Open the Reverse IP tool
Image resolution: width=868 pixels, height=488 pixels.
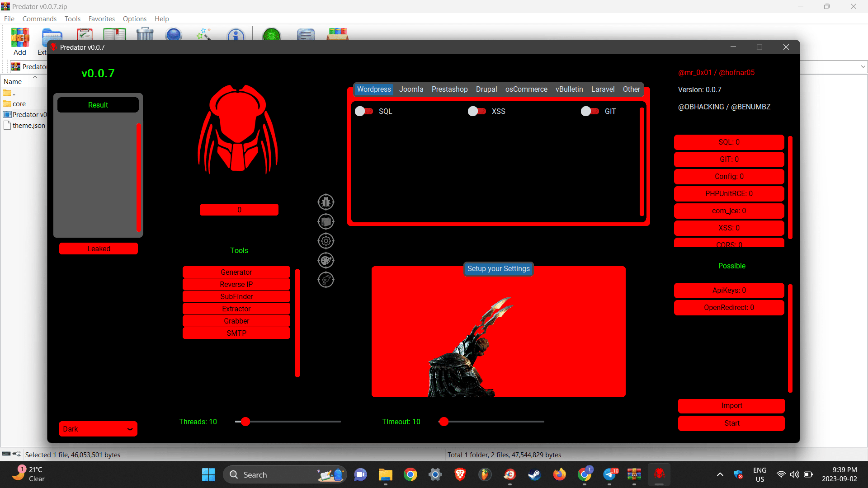point(236,284)
